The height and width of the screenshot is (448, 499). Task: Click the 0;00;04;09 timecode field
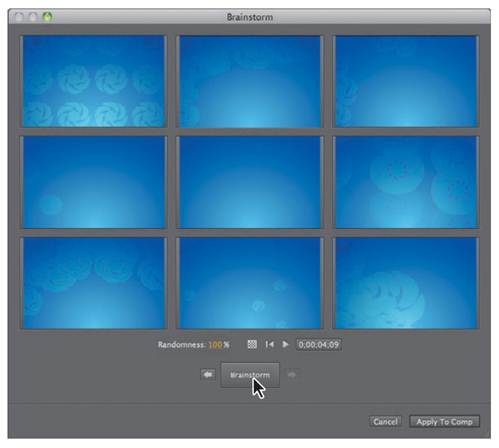point(319,345)
